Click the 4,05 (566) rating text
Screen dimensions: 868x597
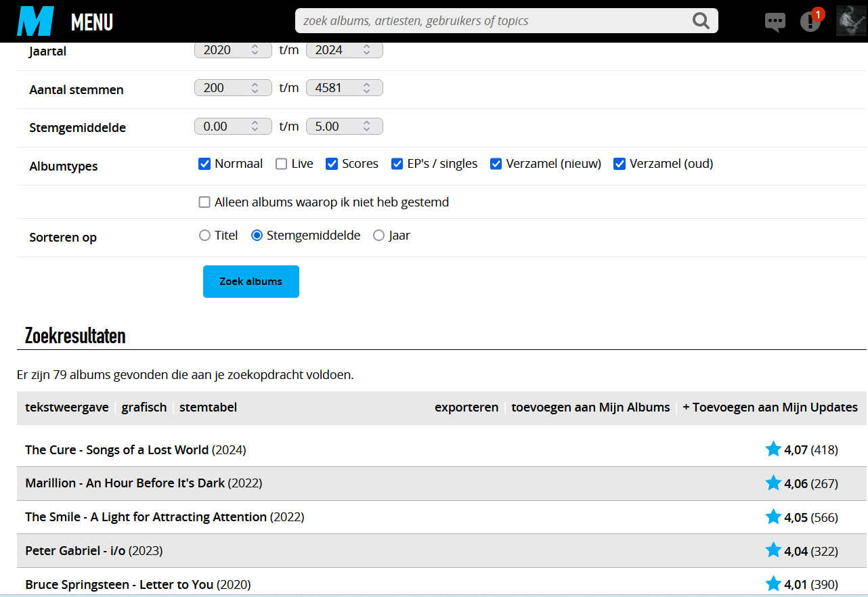pyautogui.click(x=811, y=518)
